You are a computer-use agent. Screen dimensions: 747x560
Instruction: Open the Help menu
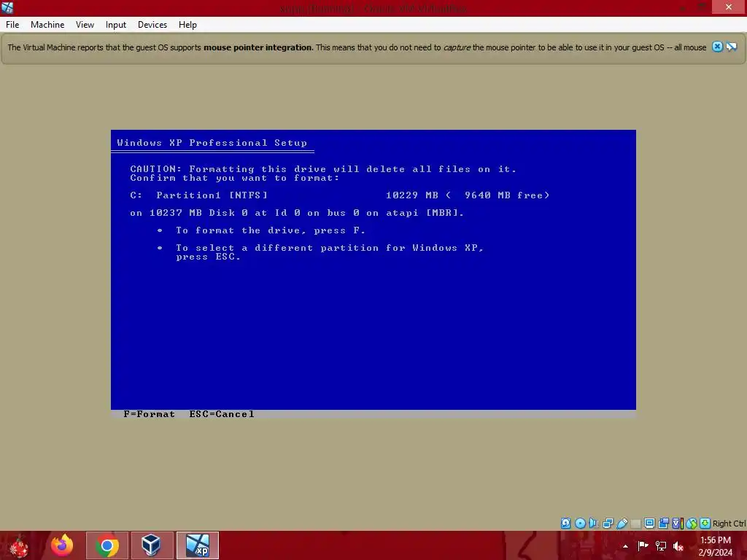(x=187, y=25)
